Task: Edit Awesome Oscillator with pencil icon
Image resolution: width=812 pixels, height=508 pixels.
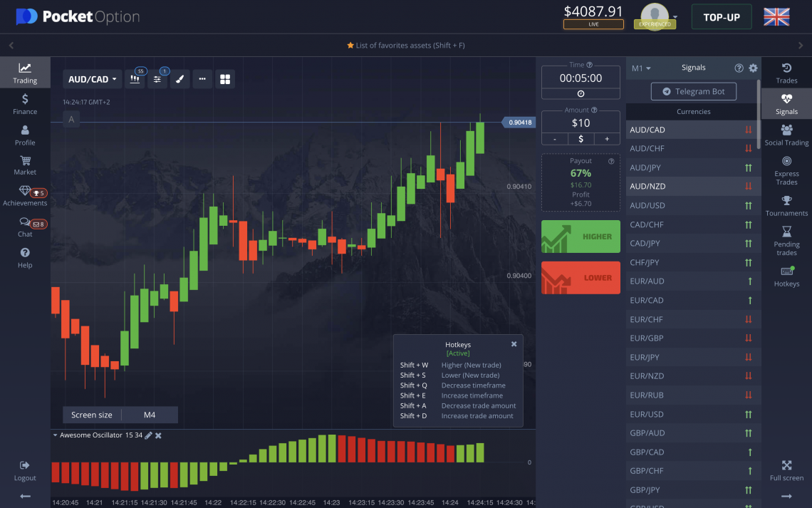Action: pos(148,435)
